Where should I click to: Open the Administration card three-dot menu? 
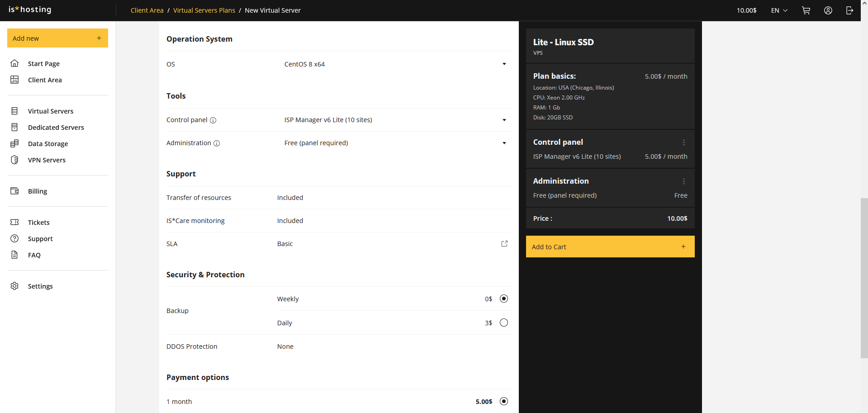tap(683, 181)
